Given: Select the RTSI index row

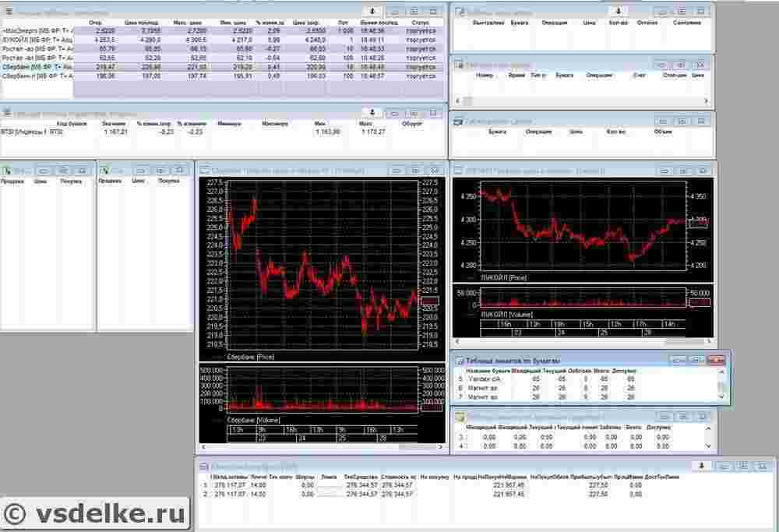Looking at the screenshot, I should [x=31, y=132].
